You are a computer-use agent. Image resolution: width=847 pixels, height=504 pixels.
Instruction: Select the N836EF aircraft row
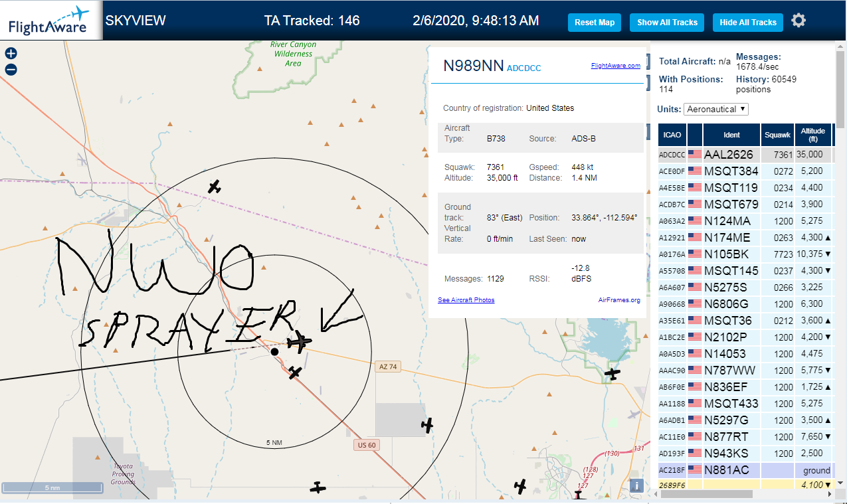point(746,386)
